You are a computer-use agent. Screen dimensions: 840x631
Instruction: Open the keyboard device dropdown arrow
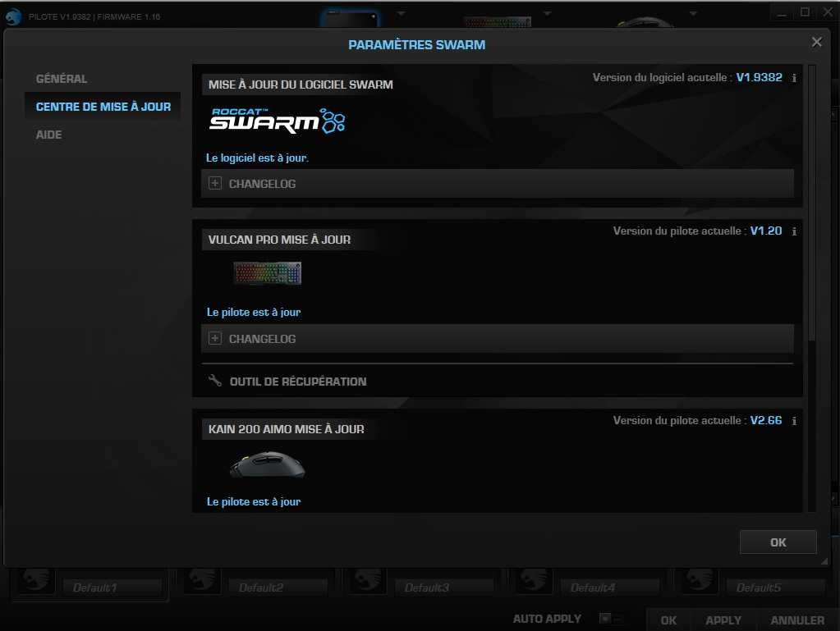545,12
